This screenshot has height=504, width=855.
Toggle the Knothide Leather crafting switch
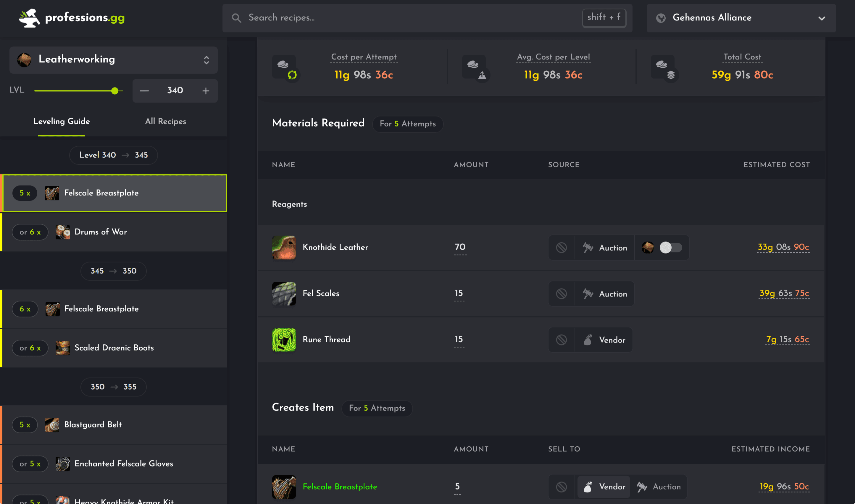(x=670, y=248)
